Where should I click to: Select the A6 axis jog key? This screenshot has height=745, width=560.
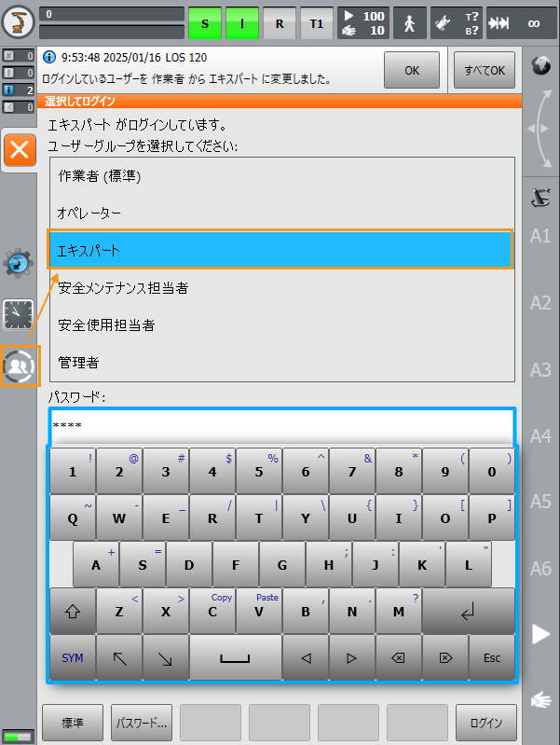tap(540, 568)
